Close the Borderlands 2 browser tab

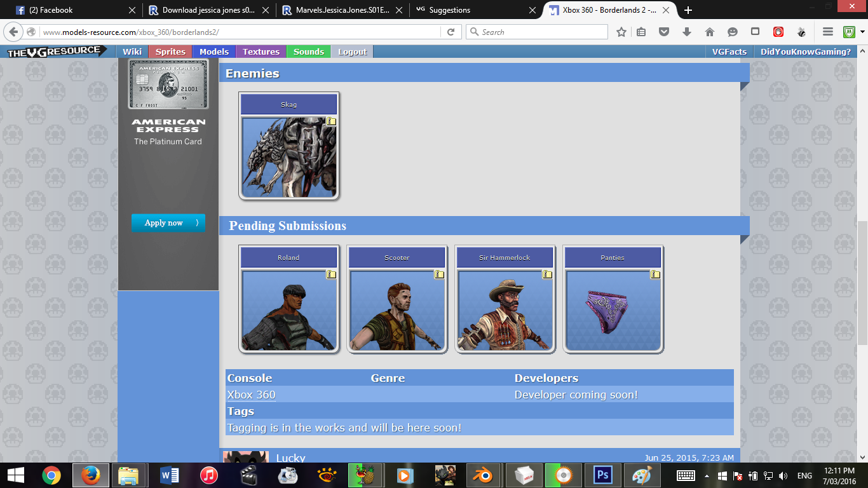pos(667,10)
